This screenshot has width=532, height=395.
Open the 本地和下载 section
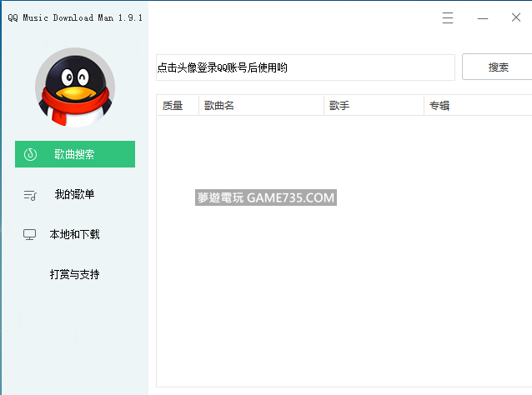pyautogui.click(x=74, y=234)
